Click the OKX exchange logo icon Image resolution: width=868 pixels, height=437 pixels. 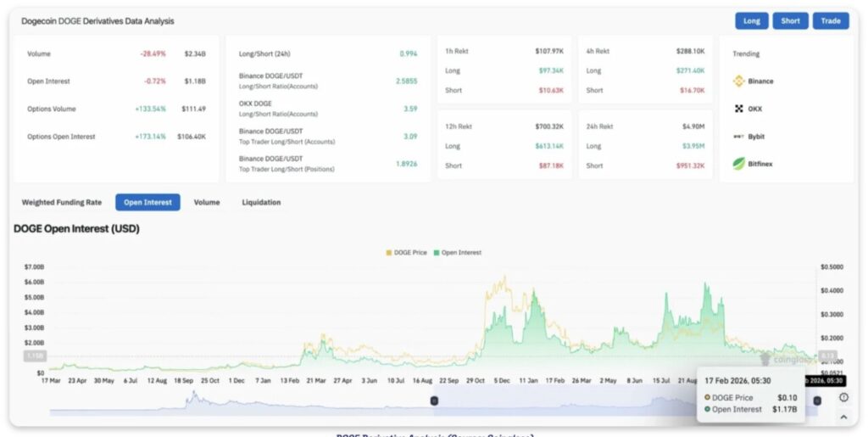pos(738,109)
